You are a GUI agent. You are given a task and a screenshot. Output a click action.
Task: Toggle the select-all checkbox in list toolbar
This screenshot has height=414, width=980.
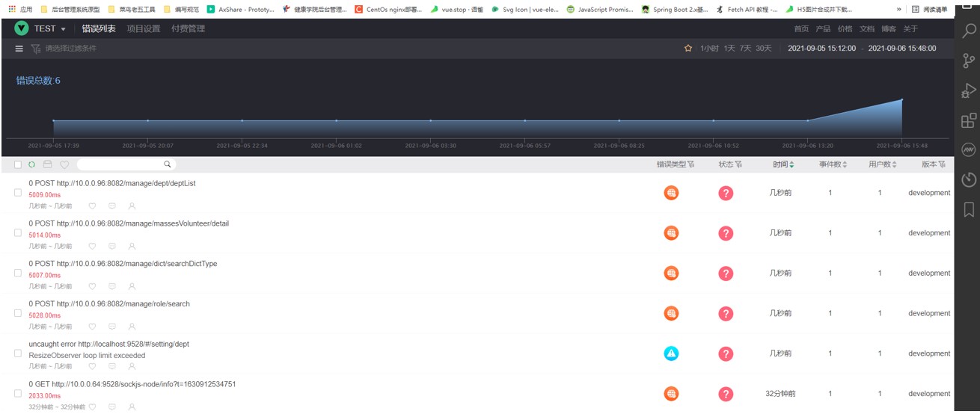tap(18, 164)
